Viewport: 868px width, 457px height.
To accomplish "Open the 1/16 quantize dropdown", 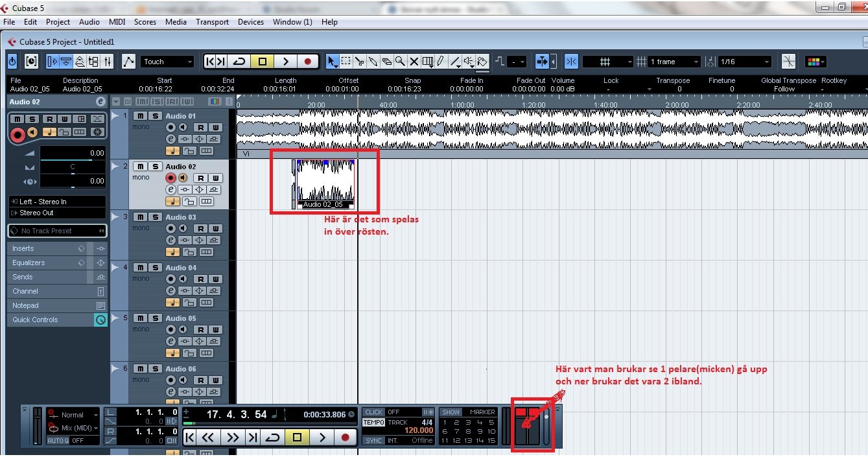I will coord(745,62).
